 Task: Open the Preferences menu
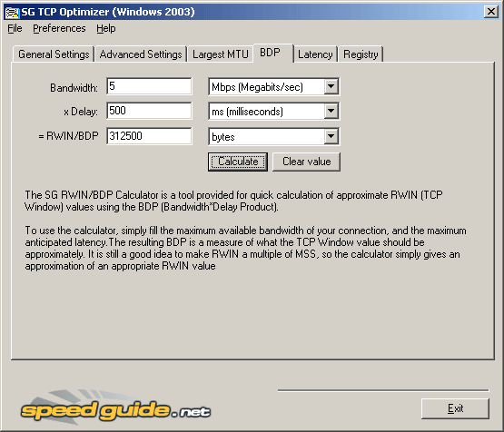click(59, 28)
